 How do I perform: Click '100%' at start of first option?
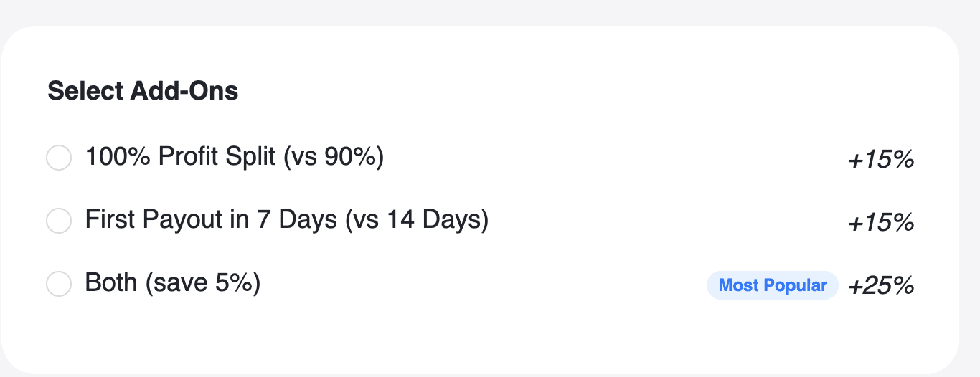pyautogui.click(x=118, y=156)
